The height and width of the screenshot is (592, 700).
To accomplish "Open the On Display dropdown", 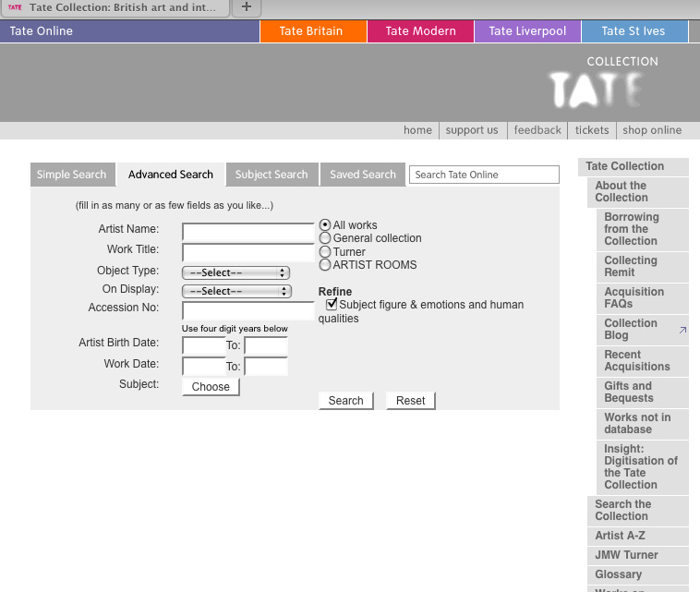I will pos(236,291).
